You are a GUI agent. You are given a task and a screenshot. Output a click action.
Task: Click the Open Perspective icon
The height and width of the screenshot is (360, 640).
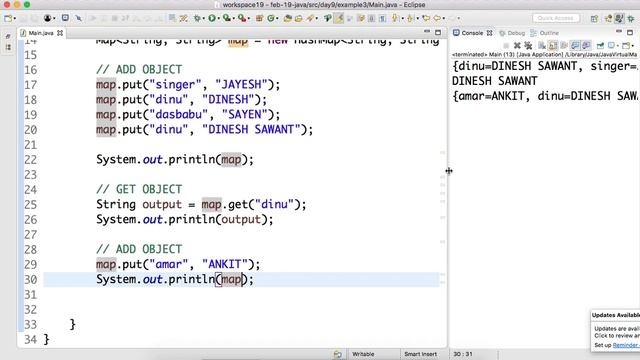tap(594, 19)
